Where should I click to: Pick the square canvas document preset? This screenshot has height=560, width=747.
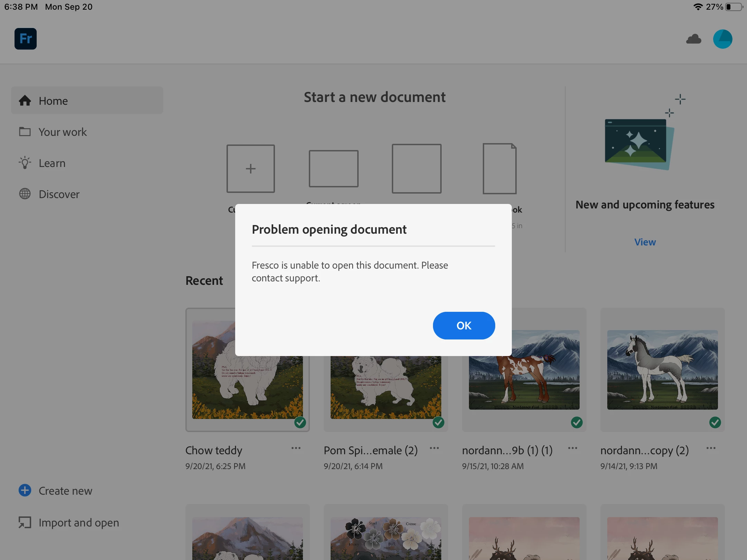(x=416, y=169)
